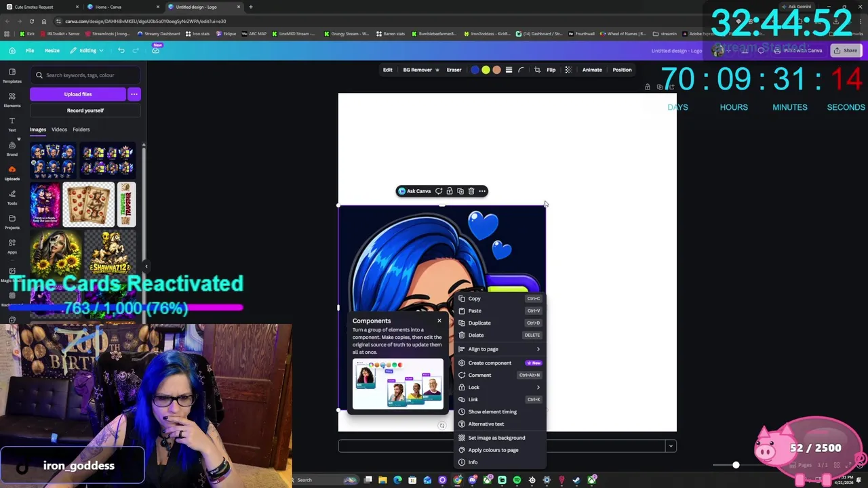Viewport: 868px width, 488px height.
Task: Switch to the Videos tab
Action: pyautogui.click(x=59, y=129)
